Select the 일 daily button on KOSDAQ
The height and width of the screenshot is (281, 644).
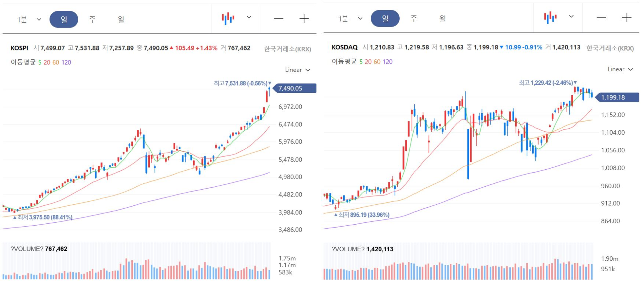(x=385, y=18)
